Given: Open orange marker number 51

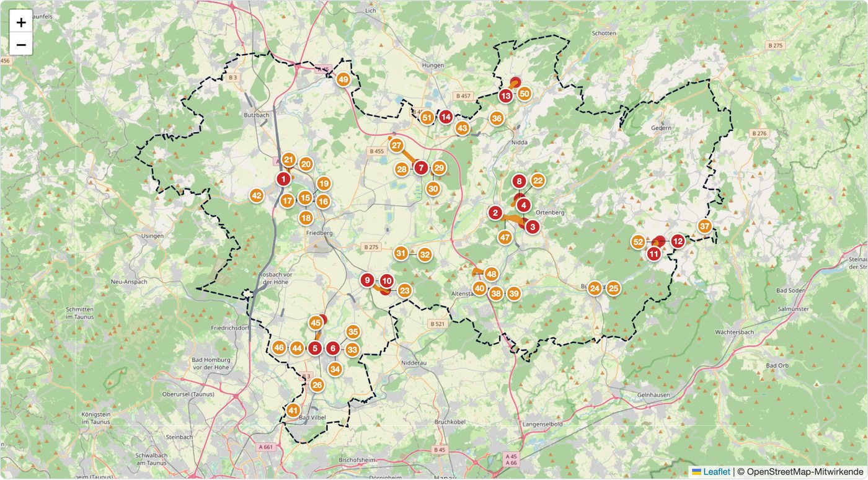Looking at the screenshot, I should [427, 117].
